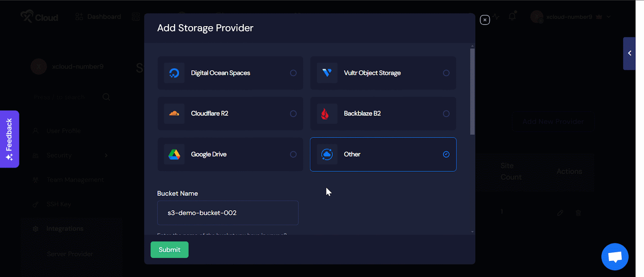Screen dimensions: 644x277
Task: Select the Vultr Object Storage label
Action: point(372,73)
